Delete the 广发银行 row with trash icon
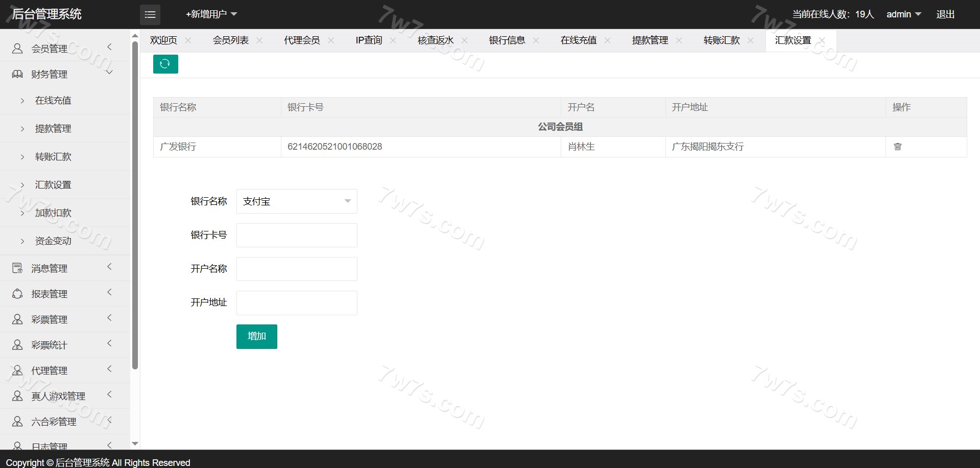This screenshot has height=468, width=980. click(x=897, y=147)
